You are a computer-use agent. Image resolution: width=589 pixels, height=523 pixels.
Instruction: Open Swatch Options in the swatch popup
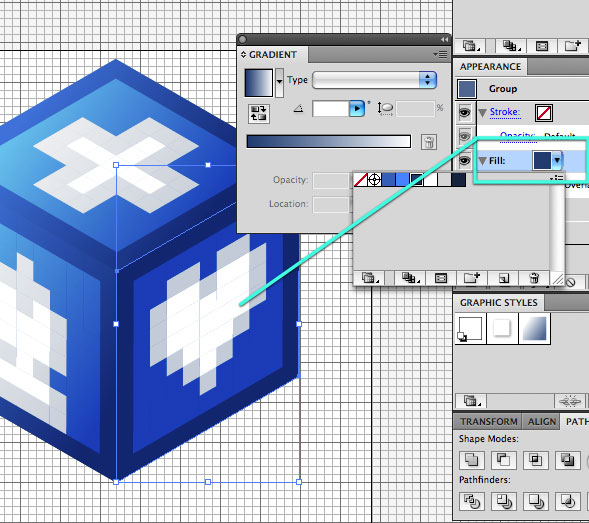point(441,278)
